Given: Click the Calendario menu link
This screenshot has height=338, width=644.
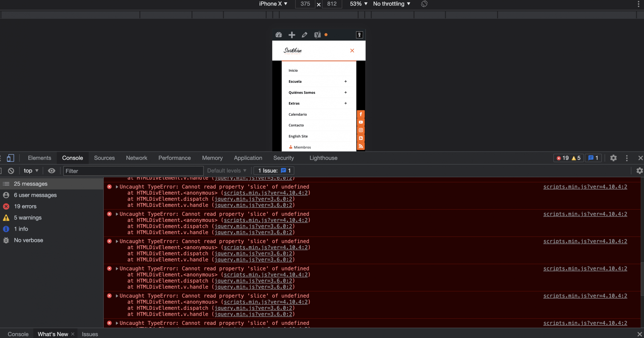Looking at the screenshot, I should (x=298, y=114).
